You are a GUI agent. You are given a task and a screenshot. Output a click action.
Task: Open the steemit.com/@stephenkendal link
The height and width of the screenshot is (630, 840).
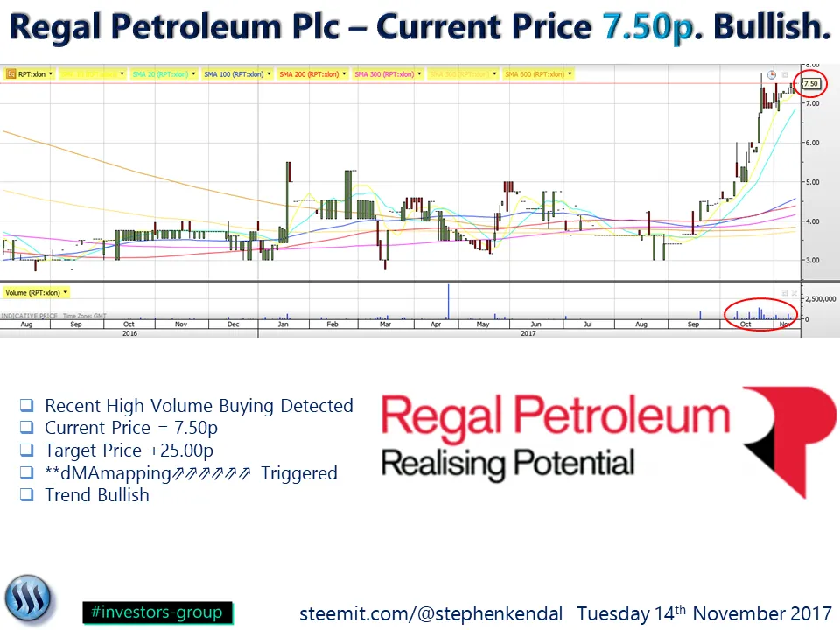click(x=430, y=613)
